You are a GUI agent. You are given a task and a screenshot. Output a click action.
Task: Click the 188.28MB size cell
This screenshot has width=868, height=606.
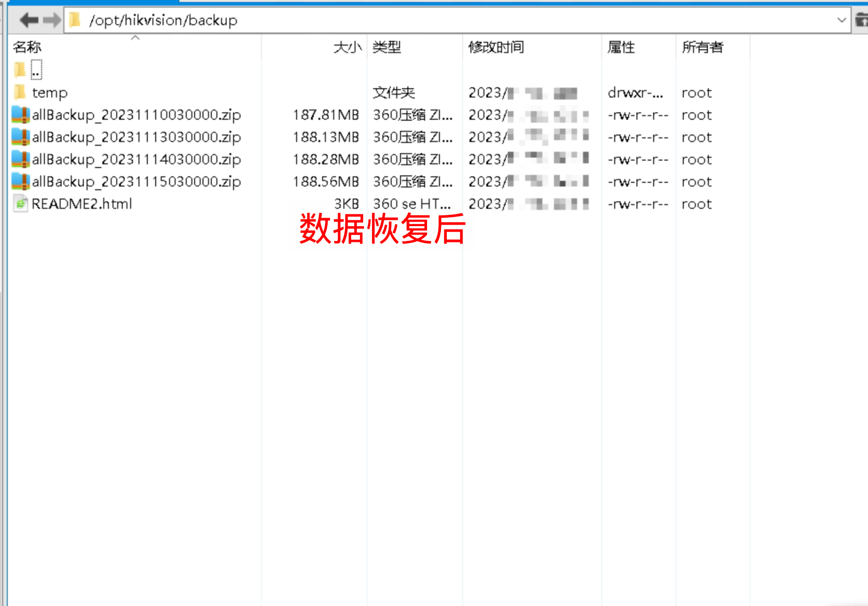coord(326,159)
